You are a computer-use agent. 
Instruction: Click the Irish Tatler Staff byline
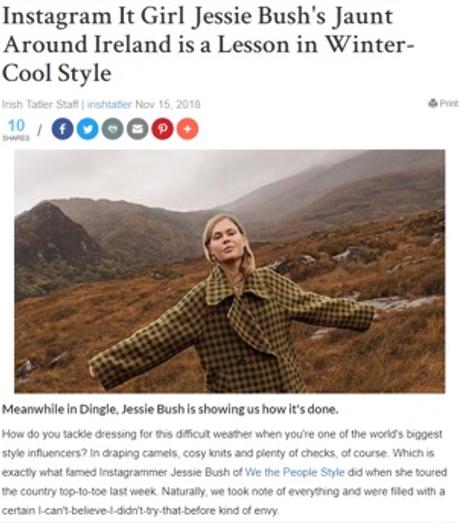click(x=40, y=104)
